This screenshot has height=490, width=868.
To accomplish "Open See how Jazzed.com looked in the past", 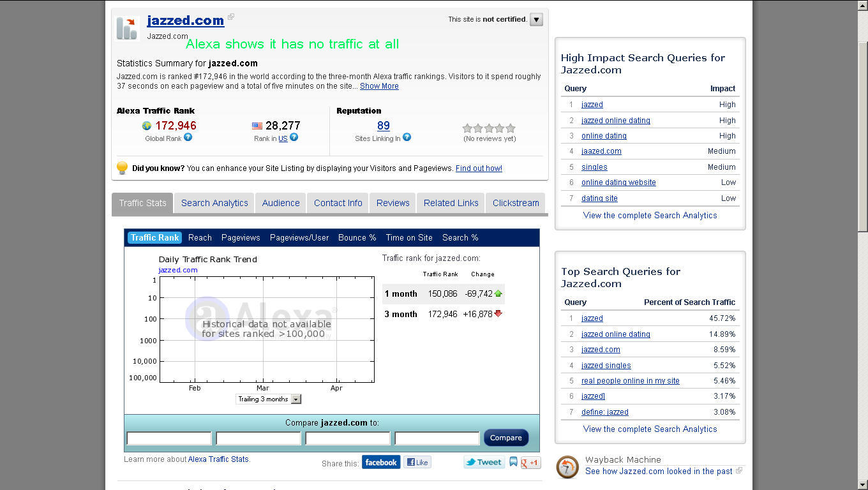I will (x=659, y=471).
